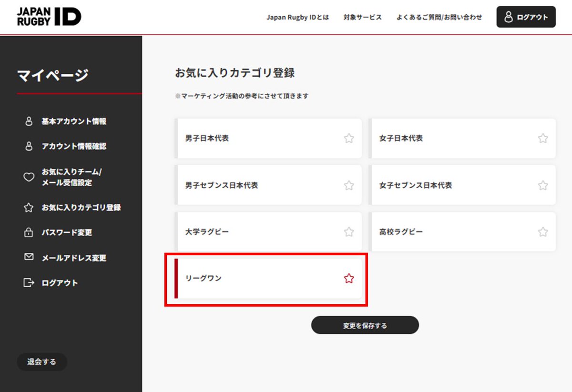
Task: Click the ログアウト button in header
Action: 526,17
